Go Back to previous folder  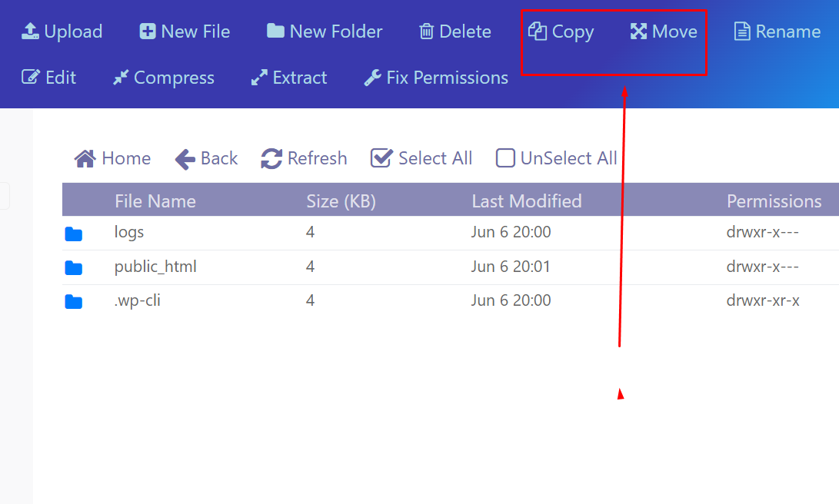[x=206, y=158]
